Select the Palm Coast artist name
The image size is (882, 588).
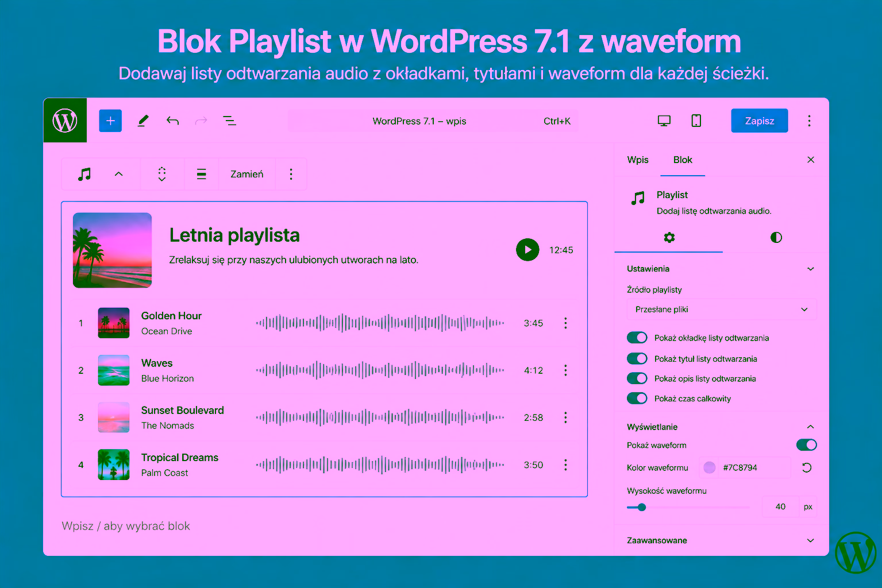tap(164, 473)
